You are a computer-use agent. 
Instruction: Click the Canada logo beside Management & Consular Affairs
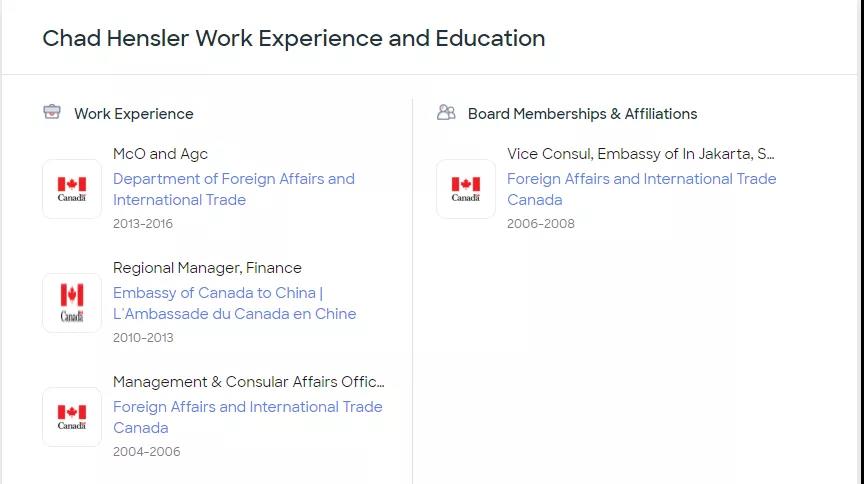[x=72, y=417]
